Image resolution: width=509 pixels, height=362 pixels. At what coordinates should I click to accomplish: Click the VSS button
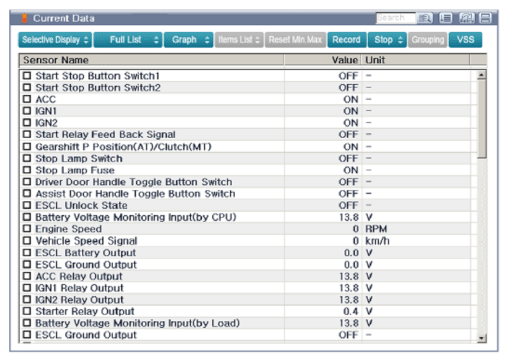(x=465, y=40)
